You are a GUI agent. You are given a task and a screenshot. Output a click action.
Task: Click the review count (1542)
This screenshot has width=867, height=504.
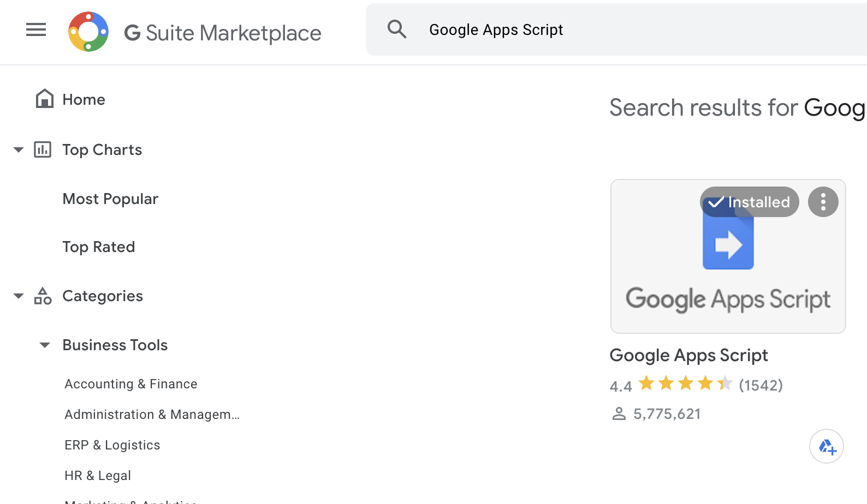[761, 385]
